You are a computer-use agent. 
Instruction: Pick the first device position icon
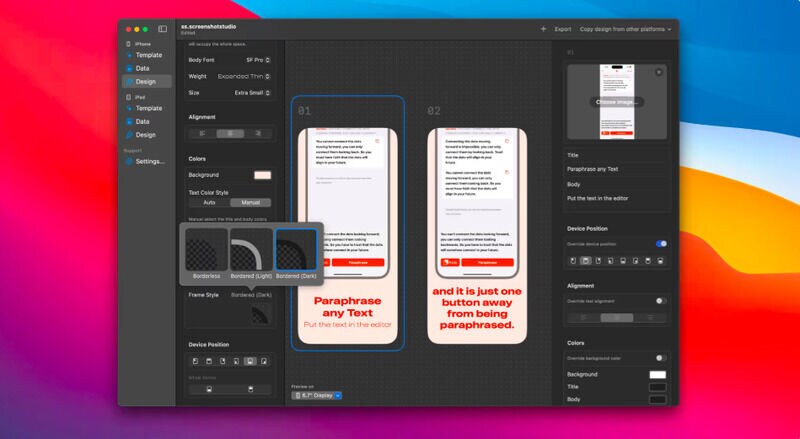(x=194, y=360)
